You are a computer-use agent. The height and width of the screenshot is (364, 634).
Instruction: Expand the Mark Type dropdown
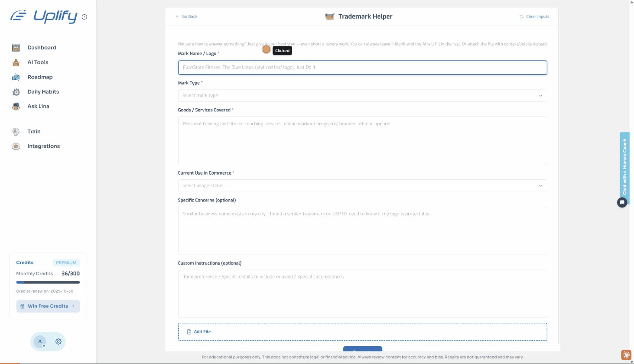pyautogui.click(x=362, y=95)
